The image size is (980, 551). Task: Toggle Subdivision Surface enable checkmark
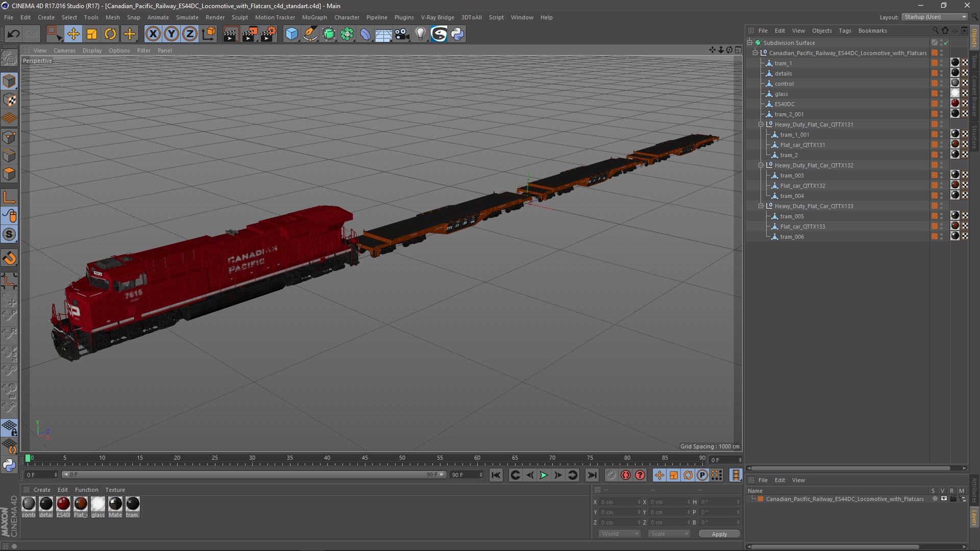click(x=946, y=43)
